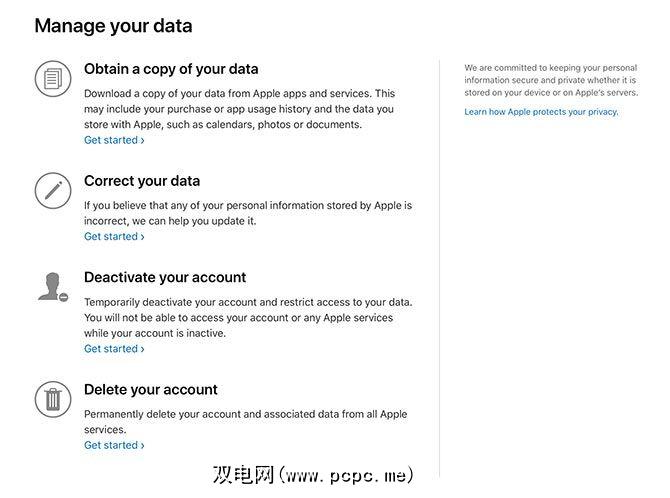This screenshot has width=670, height=498.
Task: Click the paragraph starting Download a copy of your data
Action: pos(238,109)
